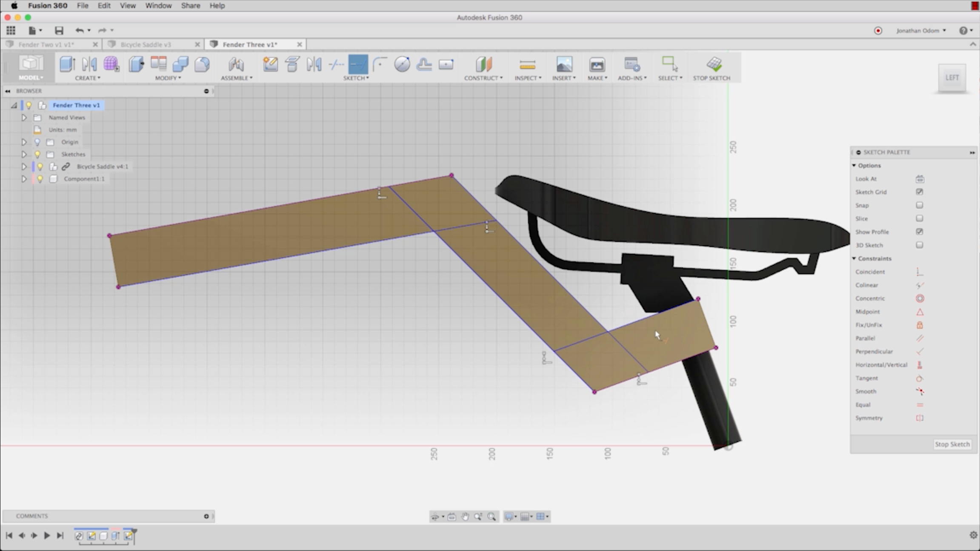
Task: Toggle the 3D Sketch checkbox
Action: 919,245
